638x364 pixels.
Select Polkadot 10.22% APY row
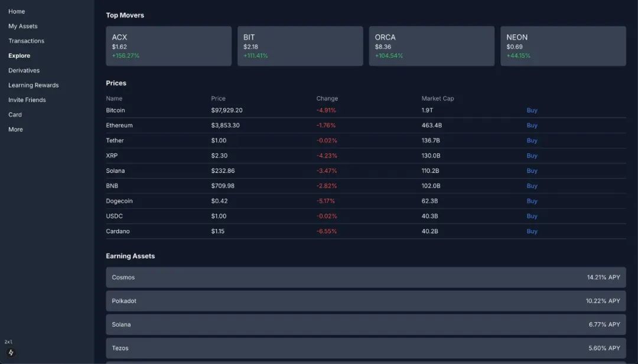point(366,301)
